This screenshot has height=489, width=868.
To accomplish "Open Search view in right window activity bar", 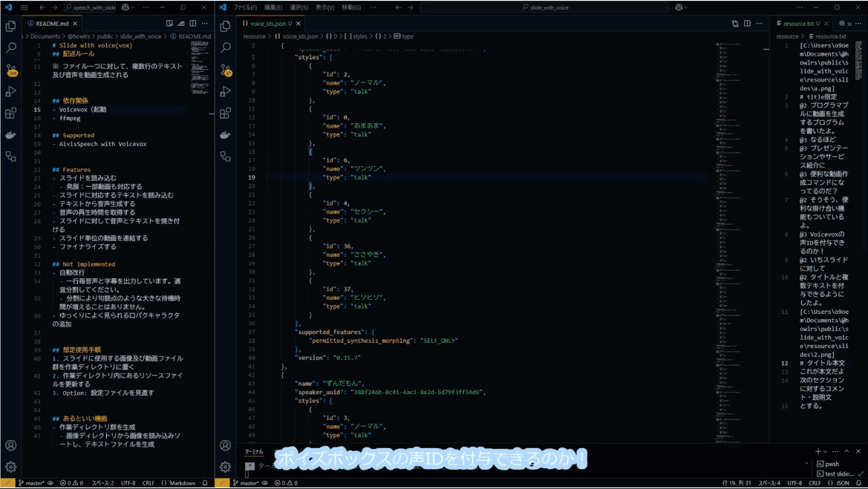I will [226, 48].
